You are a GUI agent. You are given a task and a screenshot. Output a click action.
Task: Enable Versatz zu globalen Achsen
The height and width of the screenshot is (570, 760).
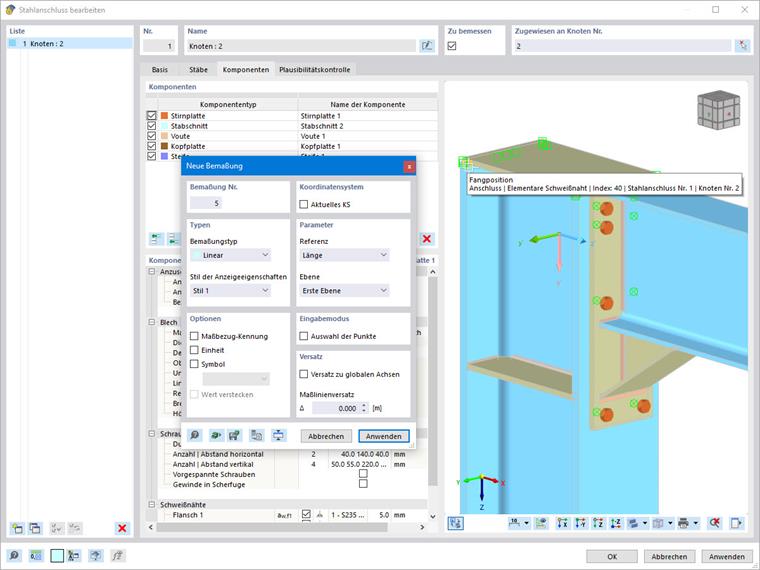[304, 374]
